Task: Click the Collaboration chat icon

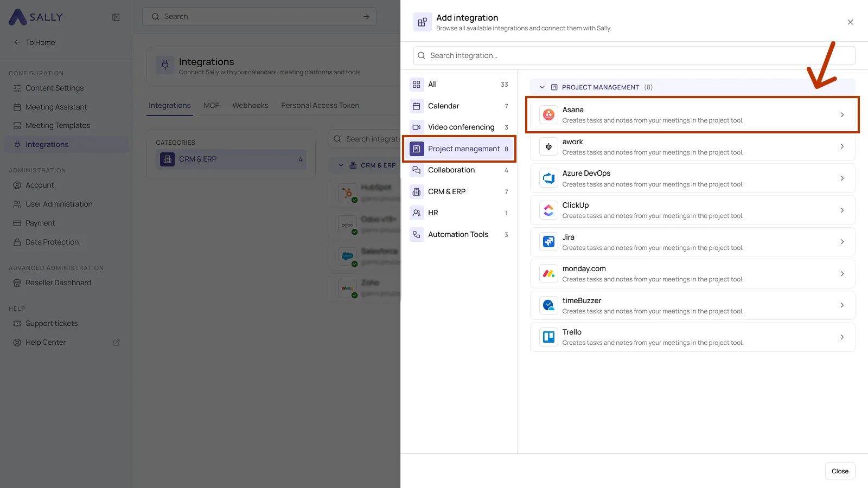Action: pos(417,170)
